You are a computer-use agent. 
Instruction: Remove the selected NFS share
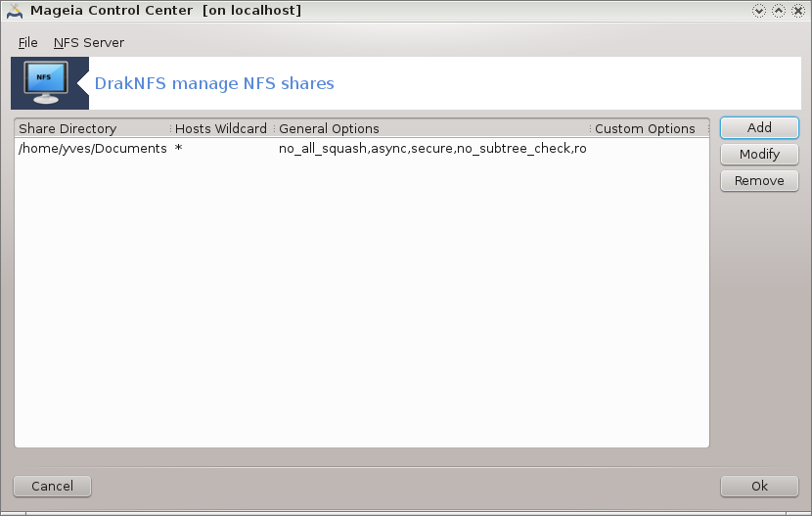point(759,181)
